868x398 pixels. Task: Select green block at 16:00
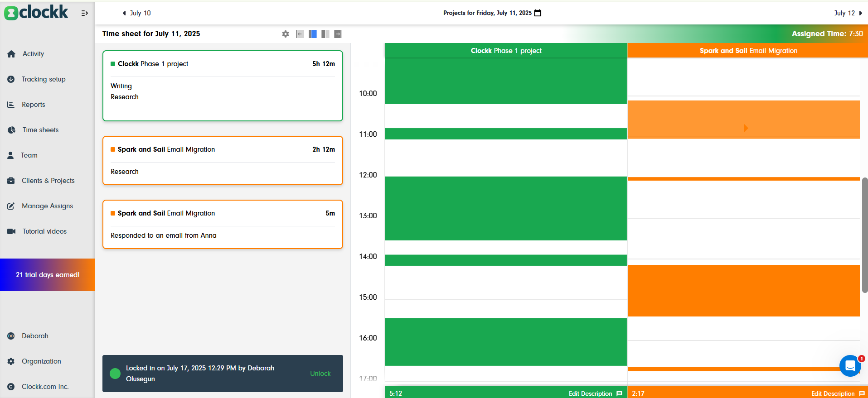pyautogui.click(x=506, y=342)
